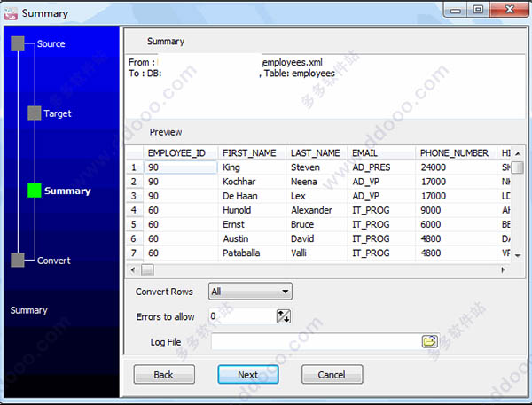Click the cell 'Austin'
The image size is (532, 405).
[x=252, y=238]
